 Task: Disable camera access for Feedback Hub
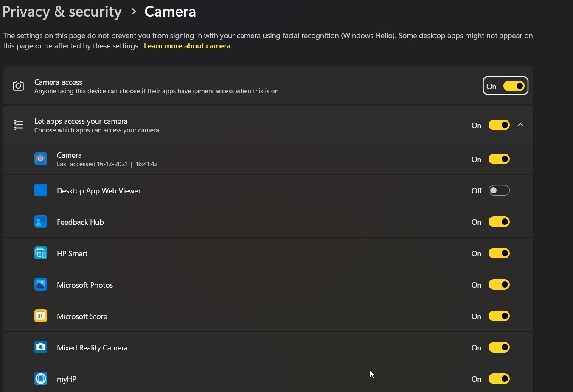coord(499,221)
